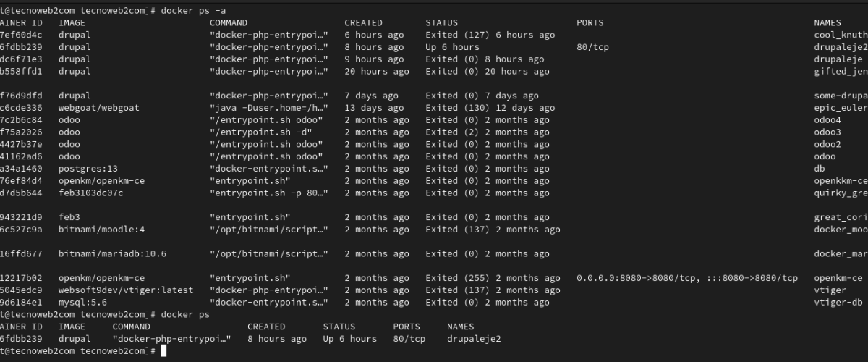
Task: Select container ID 4427b37e
Action: (22, 144)
